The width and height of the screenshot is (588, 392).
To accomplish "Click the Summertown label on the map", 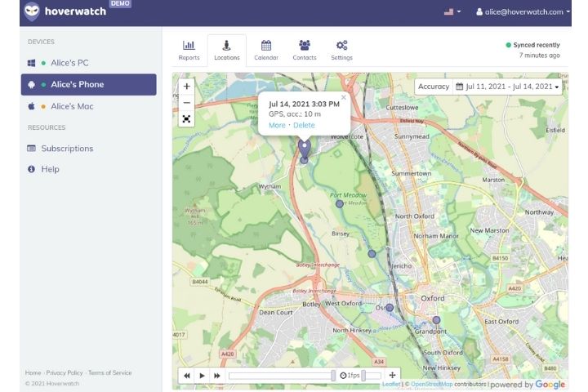I will (x=412, y=174).
